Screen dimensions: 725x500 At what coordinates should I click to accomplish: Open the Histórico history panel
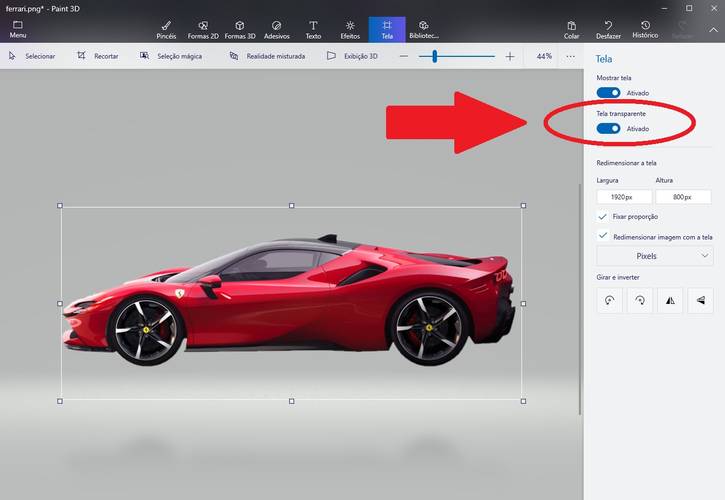click(645, 30)
